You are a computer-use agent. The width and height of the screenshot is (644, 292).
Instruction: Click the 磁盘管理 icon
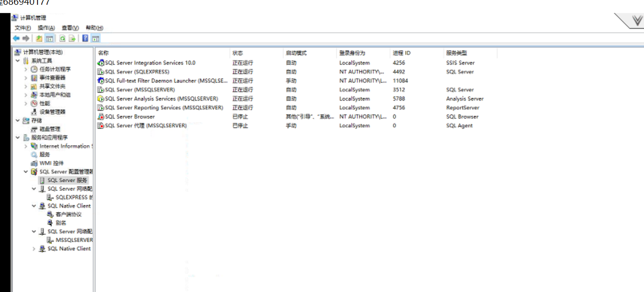[x=34, y=129]
